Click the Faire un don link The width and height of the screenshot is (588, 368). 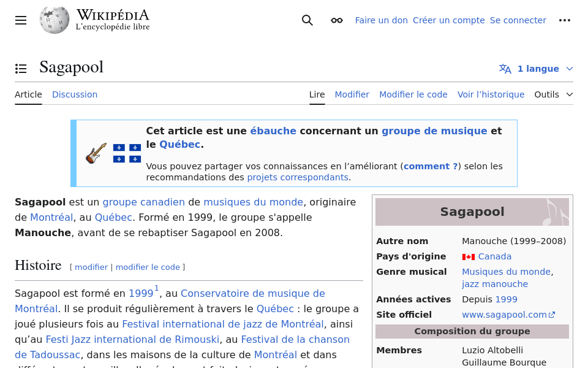381,20
